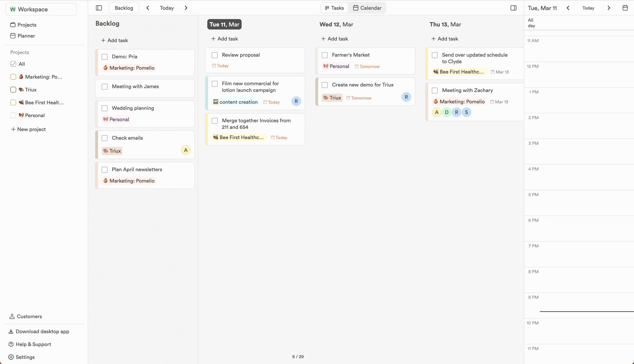Click Mar 13 date on Send over schedule
The height and width of the screenshot is (364, 634).
[500, 72]
